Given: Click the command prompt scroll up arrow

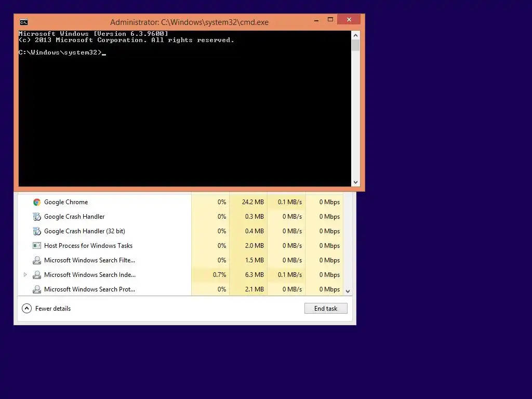Looking at the screenshot, I should coord(355,35).
